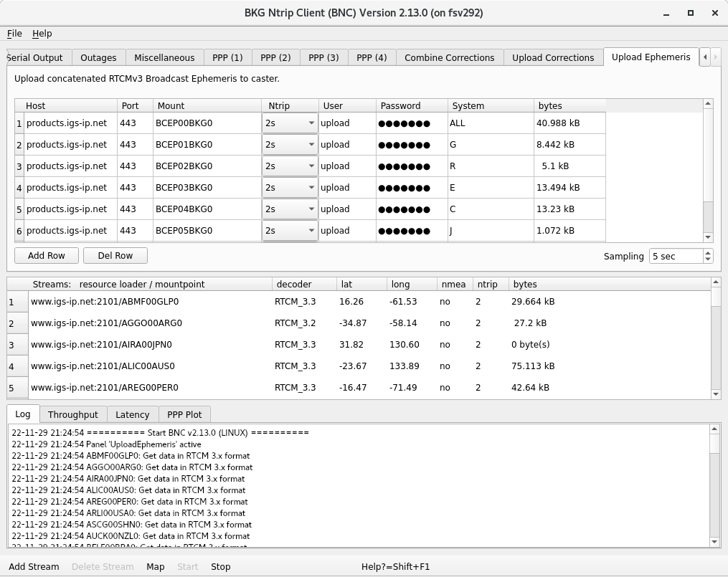Open the File menu
Viewport: 728px width, 577px height.
point(14,34)
